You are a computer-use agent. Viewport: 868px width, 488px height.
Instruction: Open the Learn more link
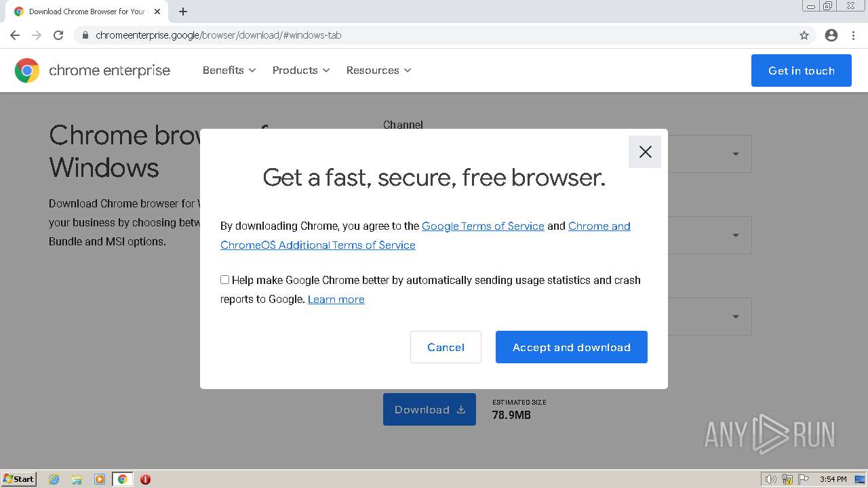[x=336, y=299]
